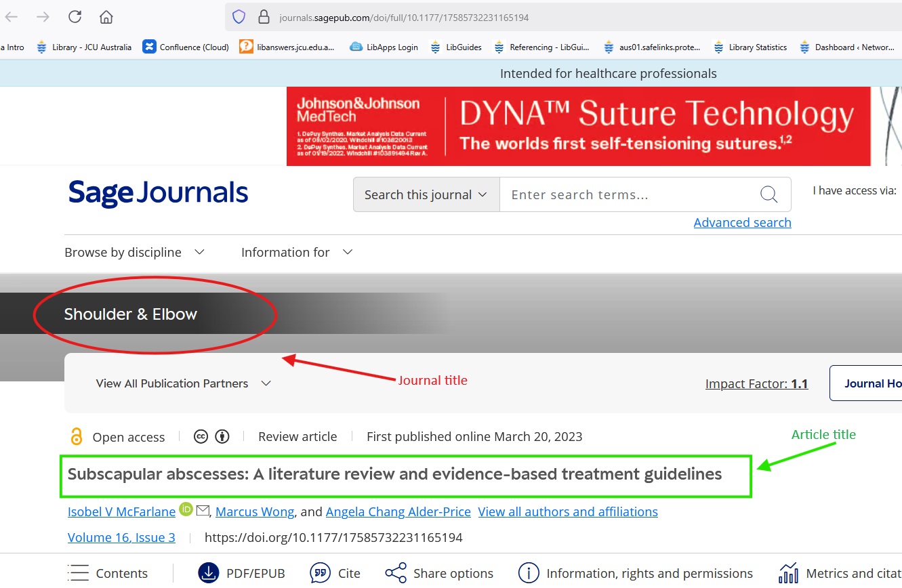Expand View All Publication Partners

point(183,383)
